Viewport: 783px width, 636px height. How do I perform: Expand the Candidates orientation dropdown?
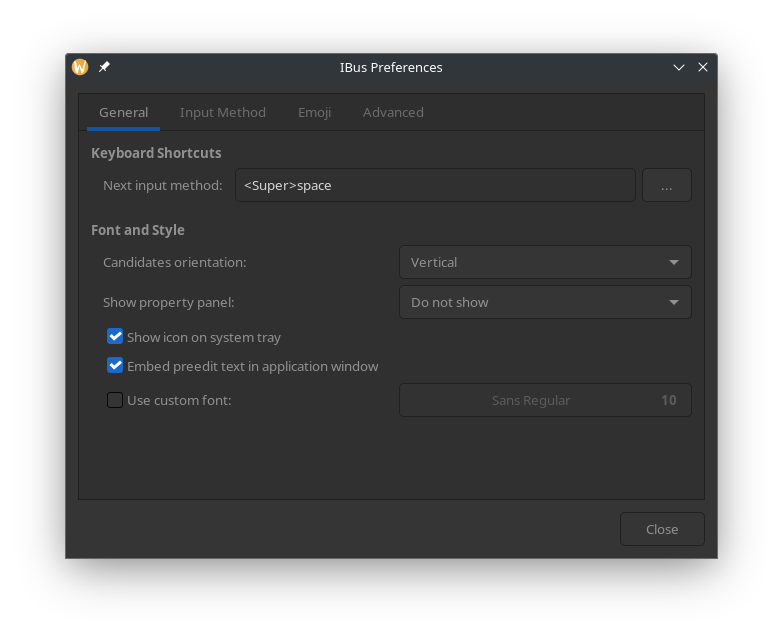coord(545,262)
